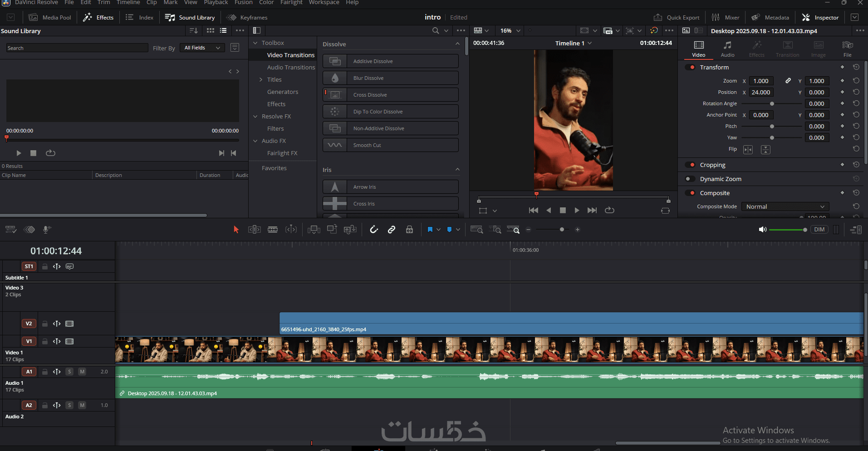Select the Inspector Video tab
Screen dimensions: 868x451
699,49
